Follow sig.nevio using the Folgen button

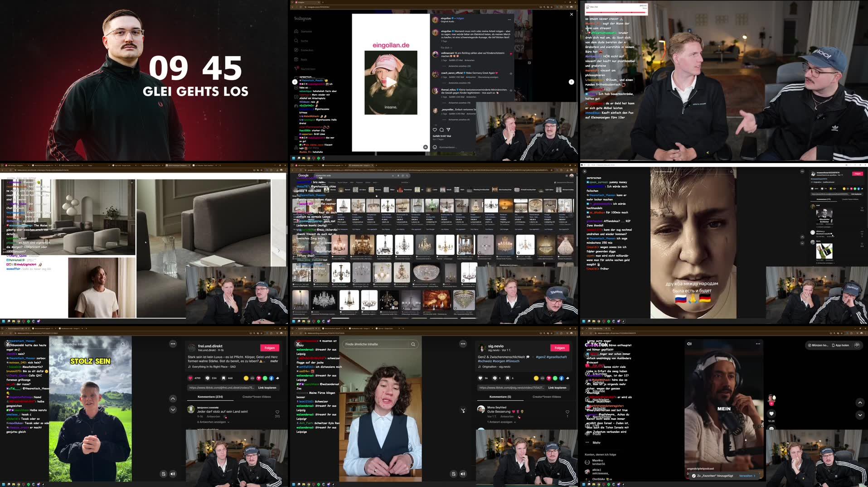pos(560,348)
